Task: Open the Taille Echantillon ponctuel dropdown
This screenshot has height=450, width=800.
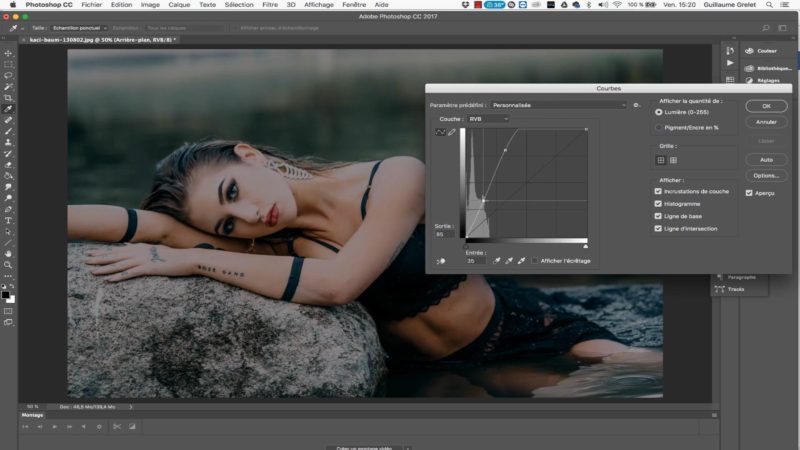Action: [79, 28]
